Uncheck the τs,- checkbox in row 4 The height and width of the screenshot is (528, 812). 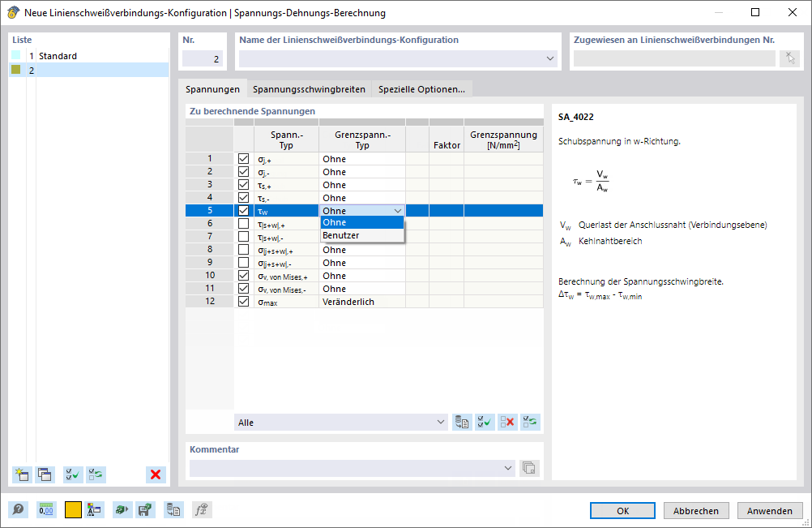(x=243, y=197)
